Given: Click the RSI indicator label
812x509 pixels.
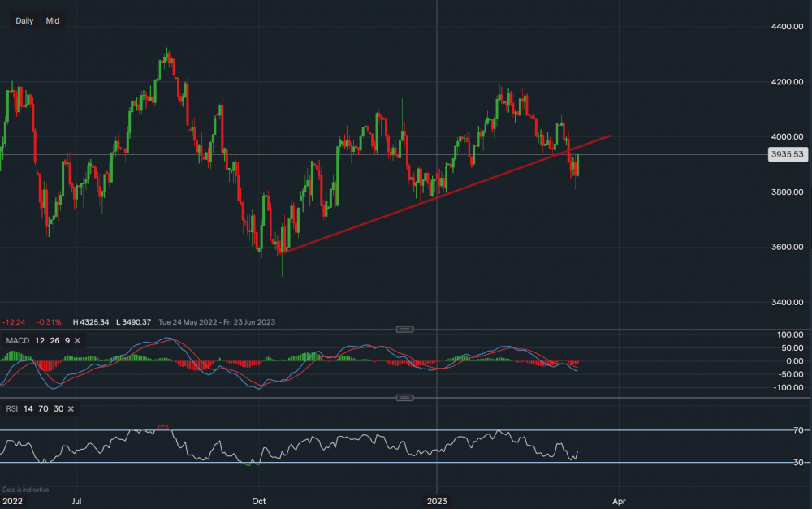Looking at the screenshot, I should 13,408.
